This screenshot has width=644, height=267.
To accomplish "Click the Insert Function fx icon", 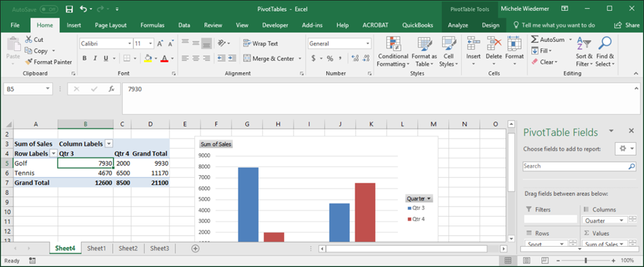I will tap(111, 89).
